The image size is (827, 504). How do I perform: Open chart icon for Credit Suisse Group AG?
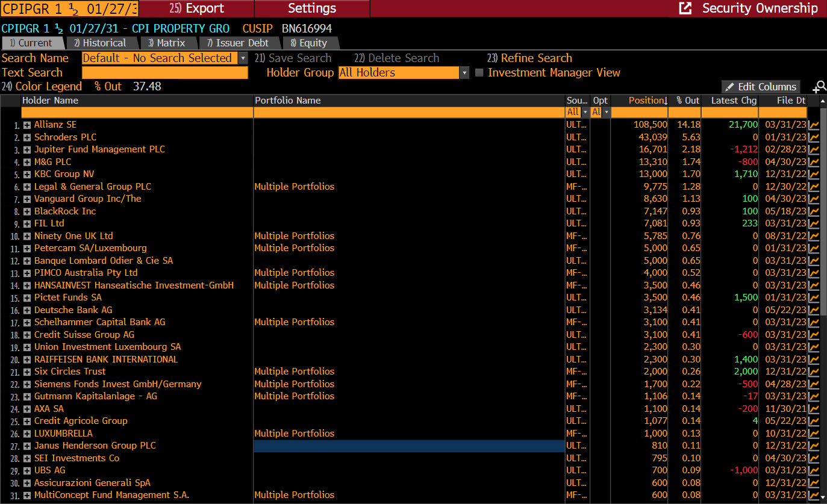814,335
